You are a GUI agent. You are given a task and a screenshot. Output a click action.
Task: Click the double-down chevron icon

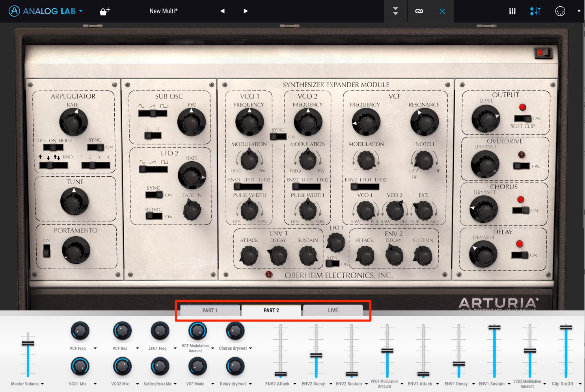coord(395,11)
